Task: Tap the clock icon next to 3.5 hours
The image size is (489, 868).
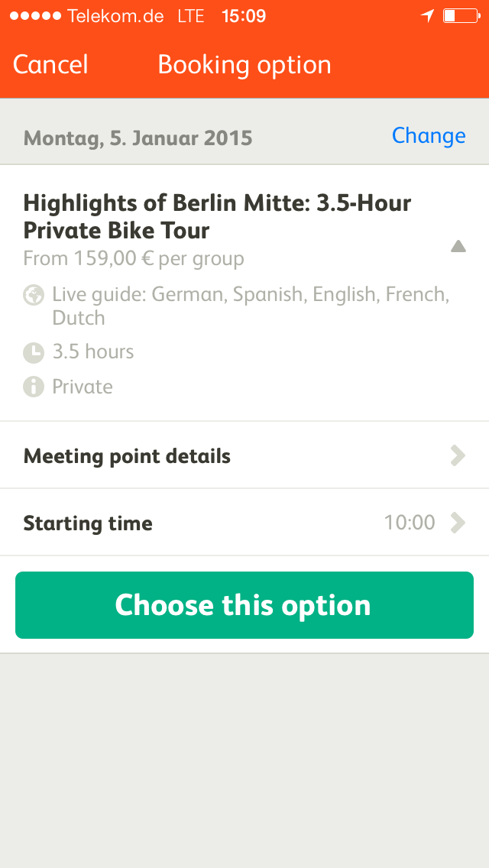Action: click(34, 352)
